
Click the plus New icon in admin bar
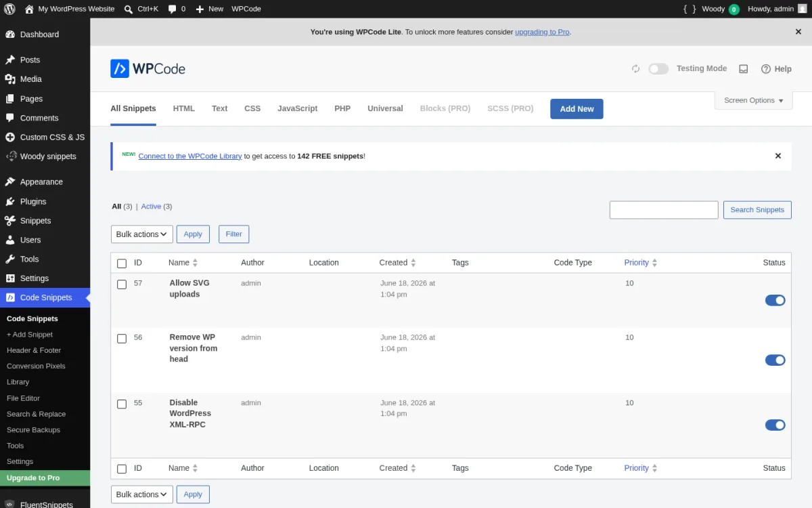coord(200,9)
